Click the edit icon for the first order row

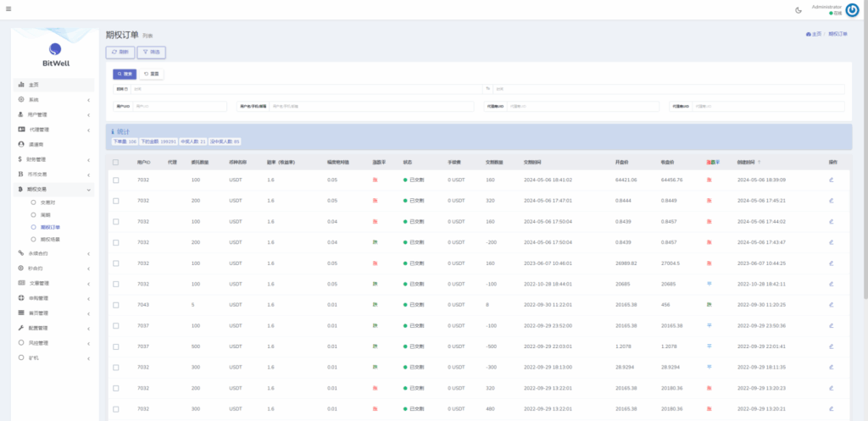pyautogui.click(x=831, y=180)
